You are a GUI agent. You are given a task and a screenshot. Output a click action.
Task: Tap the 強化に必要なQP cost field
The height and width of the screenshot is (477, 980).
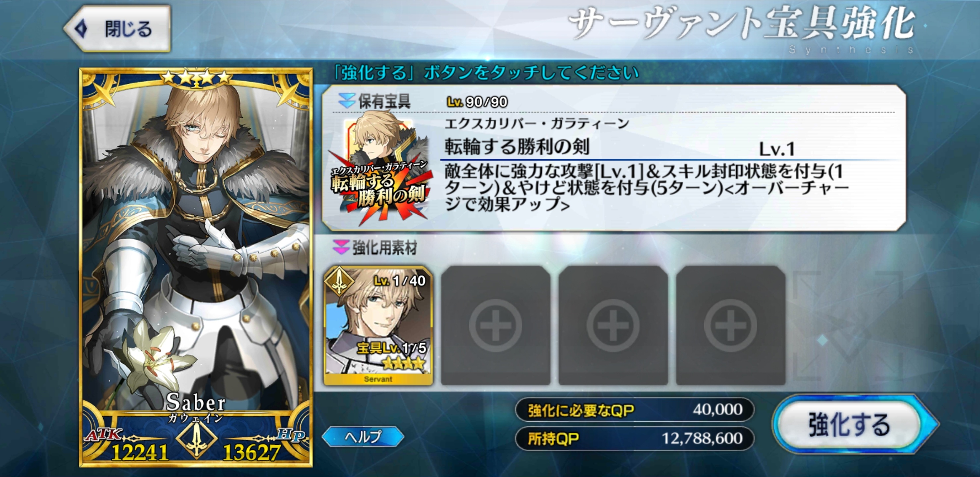pyautogui.click(x=635, y=410)
